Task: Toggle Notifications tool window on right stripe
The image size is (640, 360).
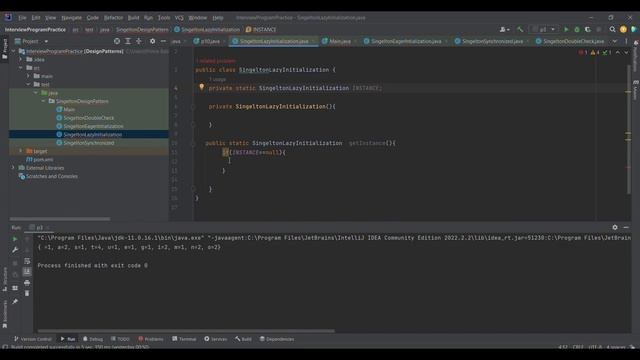Action: click(x=636, y=56)
